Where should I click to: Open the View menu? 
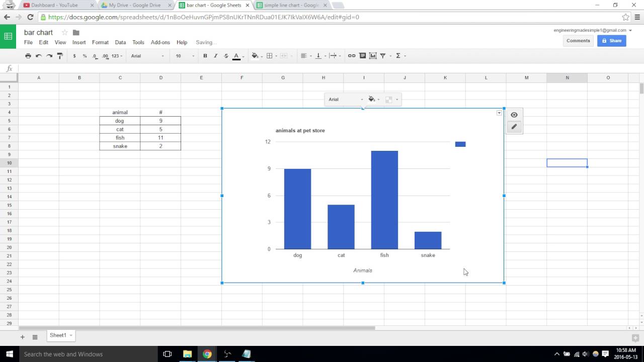(60, 43)
